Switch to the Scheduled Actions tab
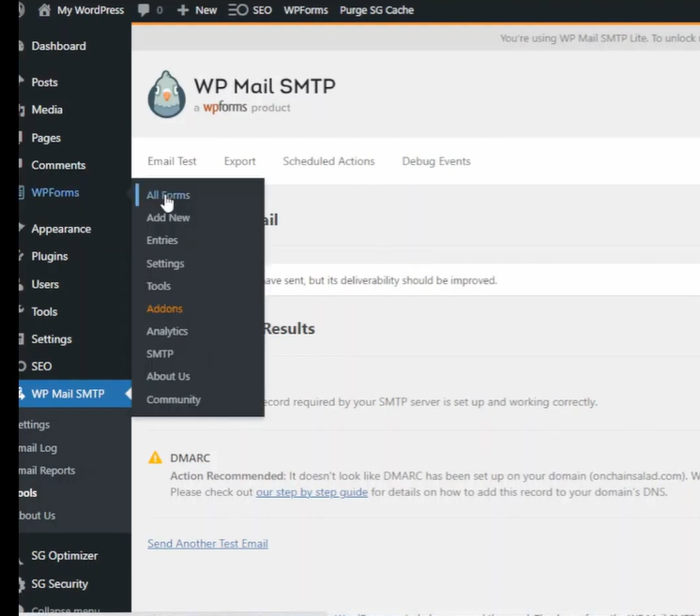Viewport: 700px width, 616px height. (328, 161)
